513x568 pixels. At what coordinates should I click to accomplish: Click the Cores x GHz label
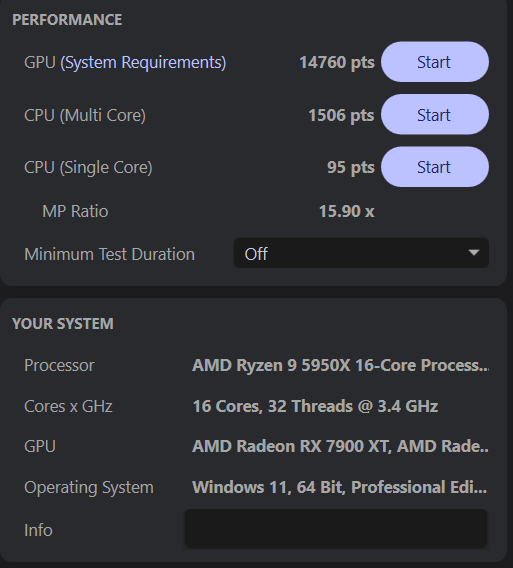[68, 406]
